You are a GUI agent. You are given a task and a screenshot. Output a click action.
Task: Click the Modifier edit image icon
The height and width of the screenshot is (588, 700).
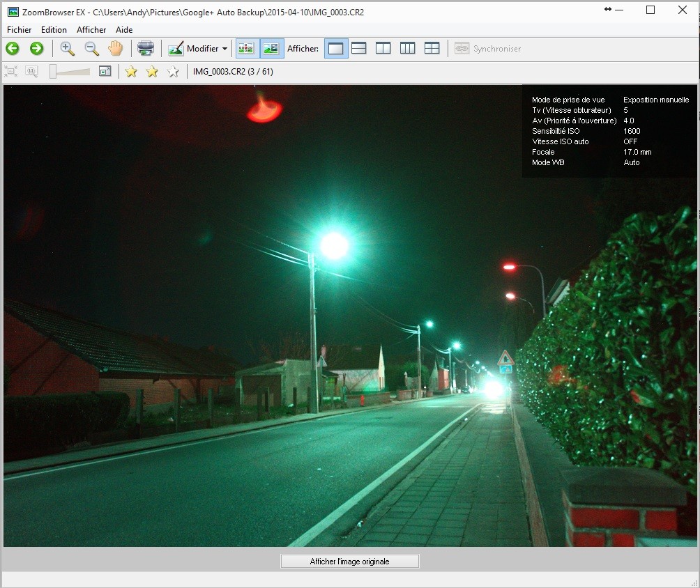click(176, 49)
